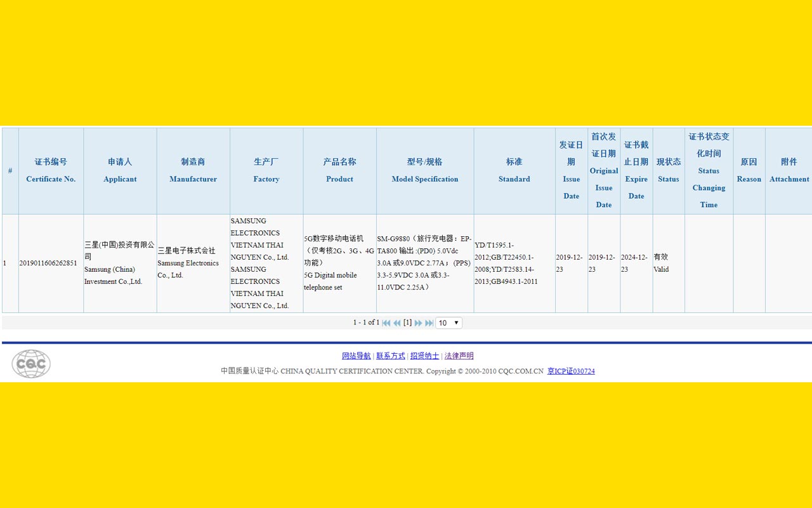Click the China Quality Certification Center copyright text

coord(382,371)
